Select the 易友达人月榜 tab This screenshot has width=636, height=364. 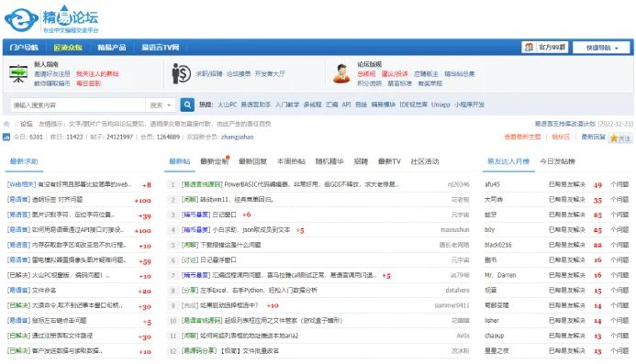pyautogui.click(x=508, y=161)
